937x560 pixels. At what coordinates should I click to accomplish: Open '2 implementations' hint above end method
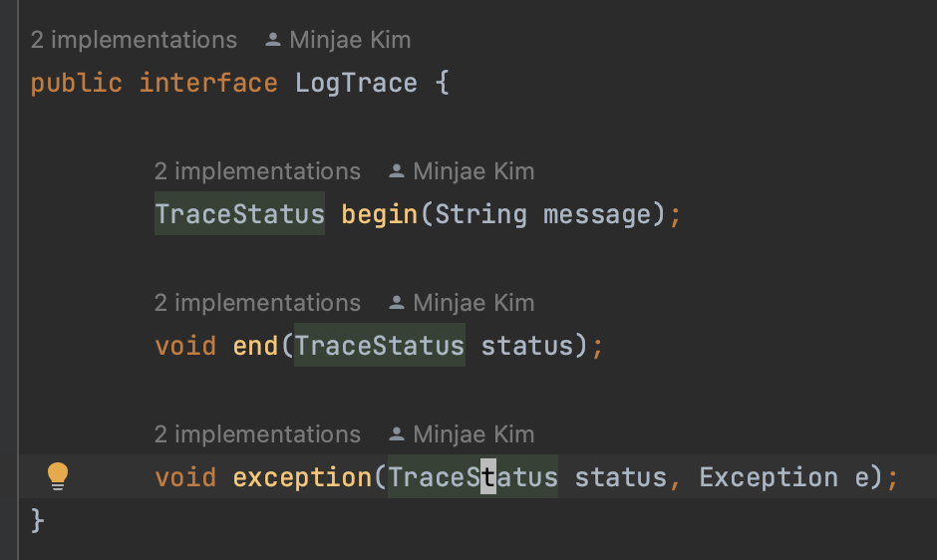(x=257, y=303)
